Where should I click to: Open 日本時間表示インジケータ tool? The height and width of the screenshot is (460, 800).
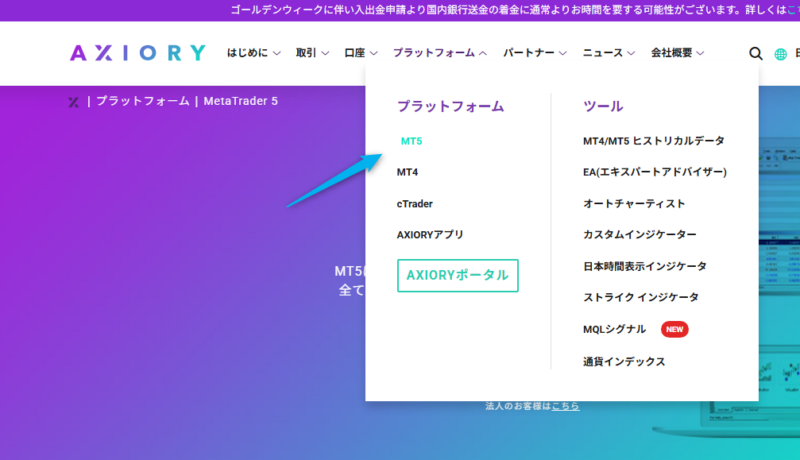(645, 266)
